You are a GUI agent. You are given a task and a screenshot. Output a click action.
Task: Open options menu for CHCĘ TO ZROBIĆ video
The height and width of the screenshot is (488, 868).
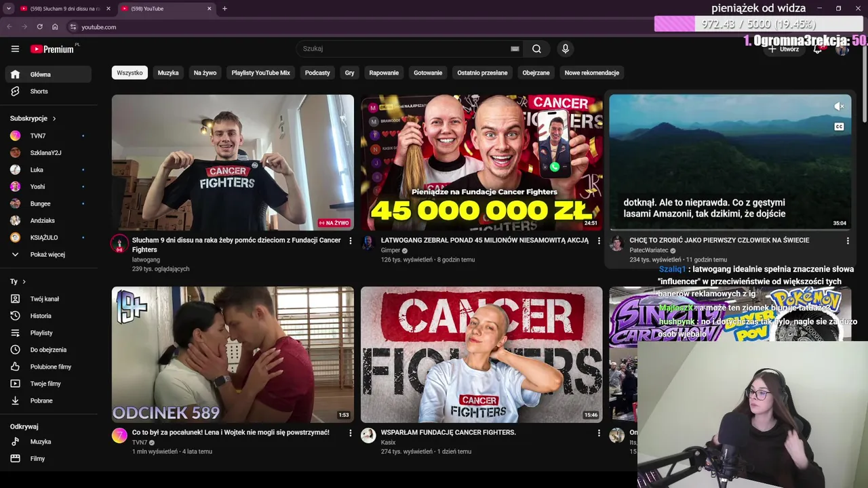tap(848, 241)
